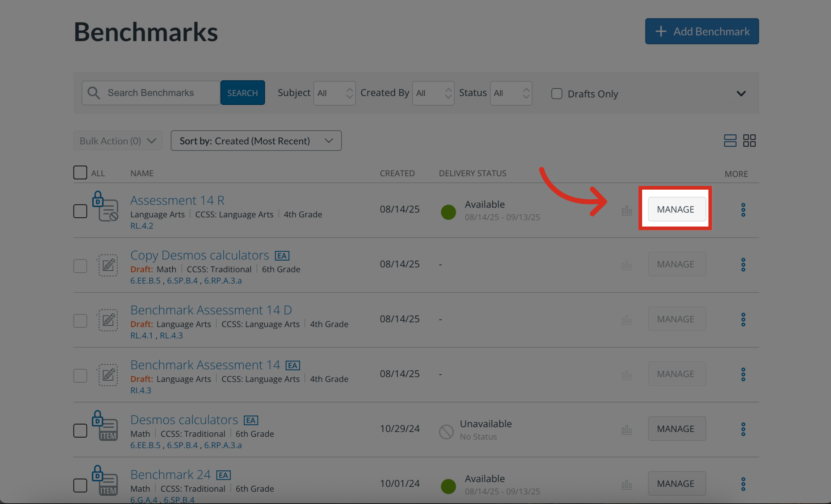Open the reports icon for Assessment 14 R

(x=626, y=210)
